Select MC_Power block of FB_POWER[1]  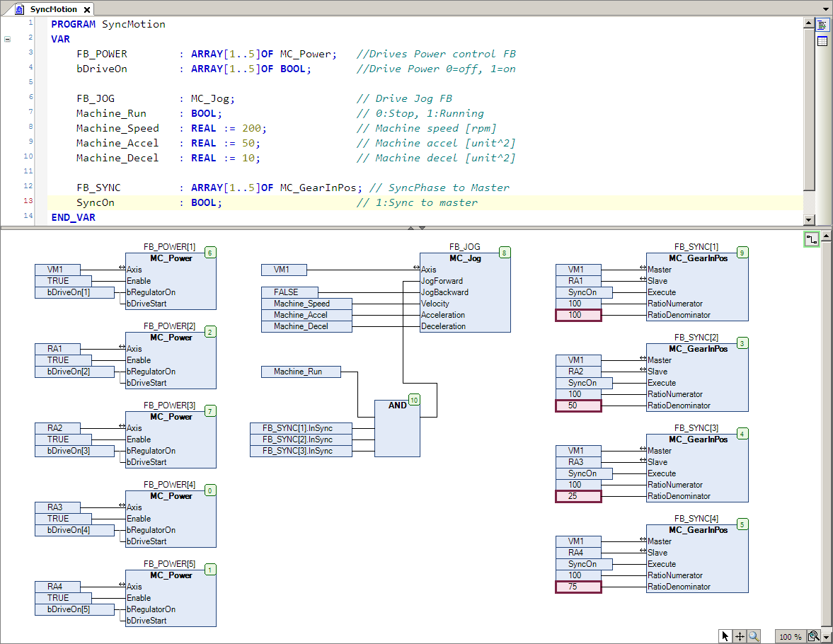click(171, 281)
